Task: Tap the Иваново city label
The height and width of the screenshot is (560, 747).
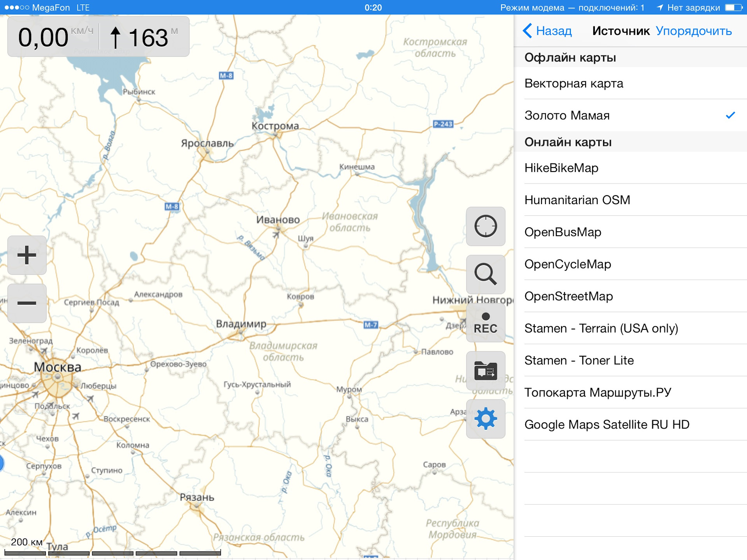Action: (278, 220)
